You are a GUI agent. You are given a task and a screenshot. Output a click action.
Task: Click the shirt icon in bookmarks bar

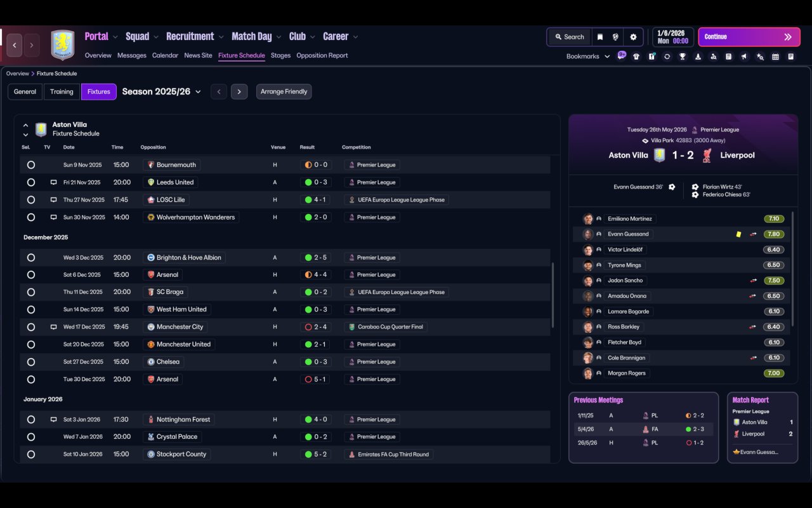click(636, 57)
